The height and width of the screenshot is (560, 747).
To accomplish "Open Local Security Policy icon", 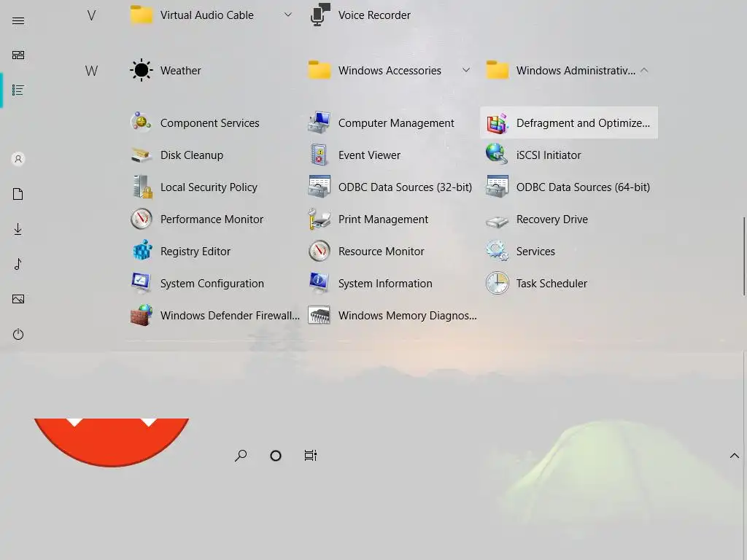I will [142, 187].
